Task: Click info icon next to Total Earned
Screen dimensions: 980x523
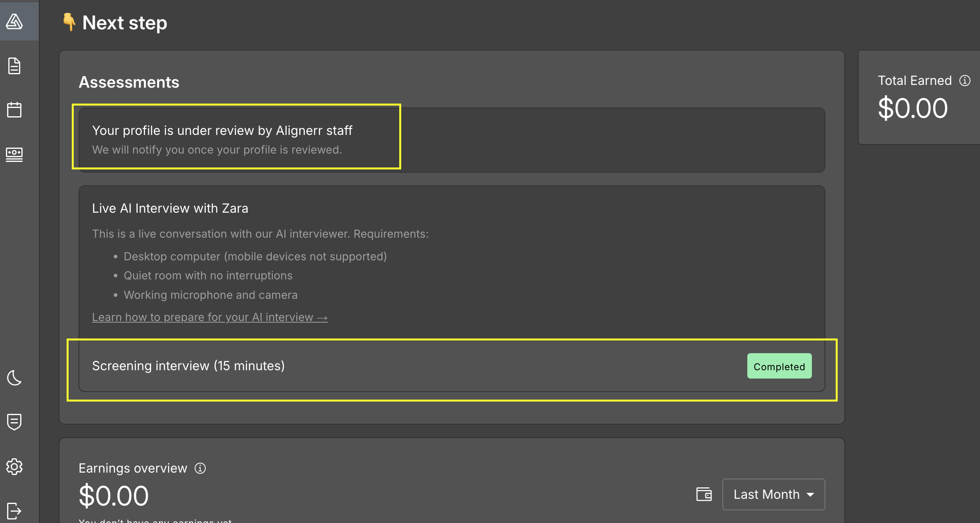Action: [x=965, y=81]
